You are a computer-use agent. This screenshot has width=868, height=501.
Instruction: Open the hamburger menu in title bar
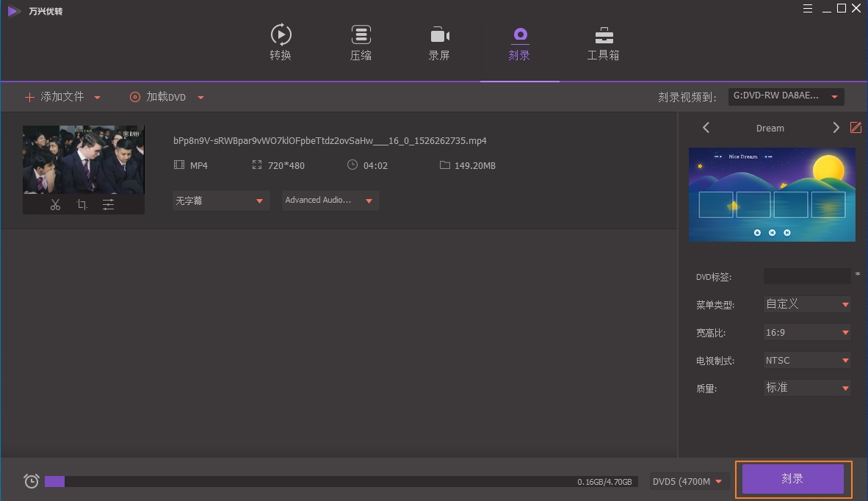click(x=808, y=8)
